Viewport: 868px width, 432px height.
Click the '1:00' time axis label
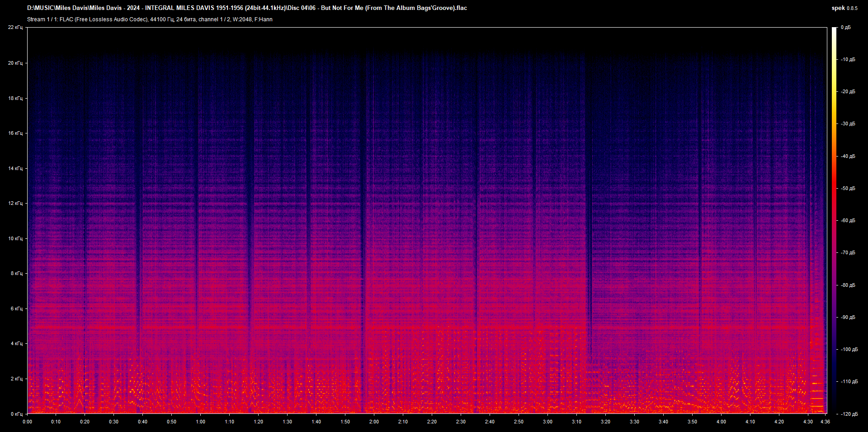click(200, 422)
